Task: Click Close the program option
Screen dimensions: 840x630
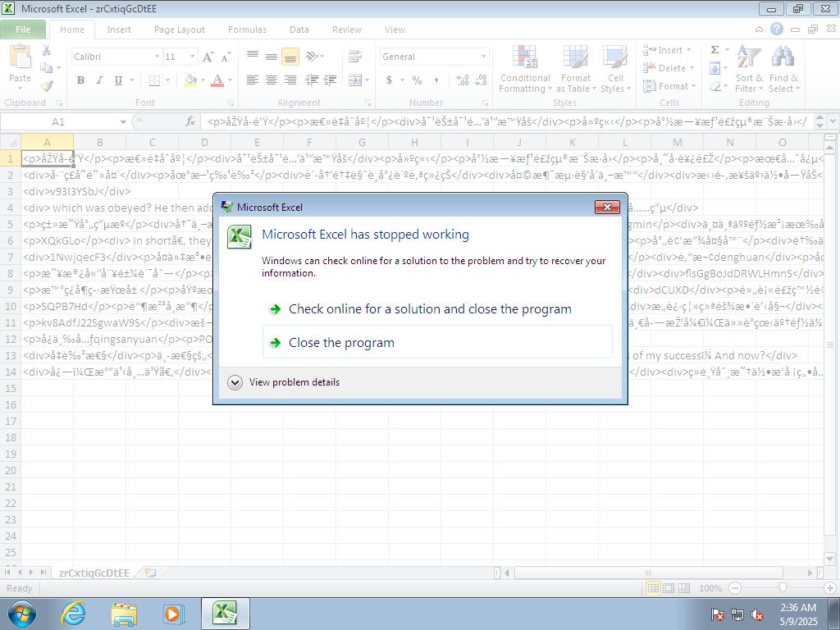Action: click(x=436, y=342)
